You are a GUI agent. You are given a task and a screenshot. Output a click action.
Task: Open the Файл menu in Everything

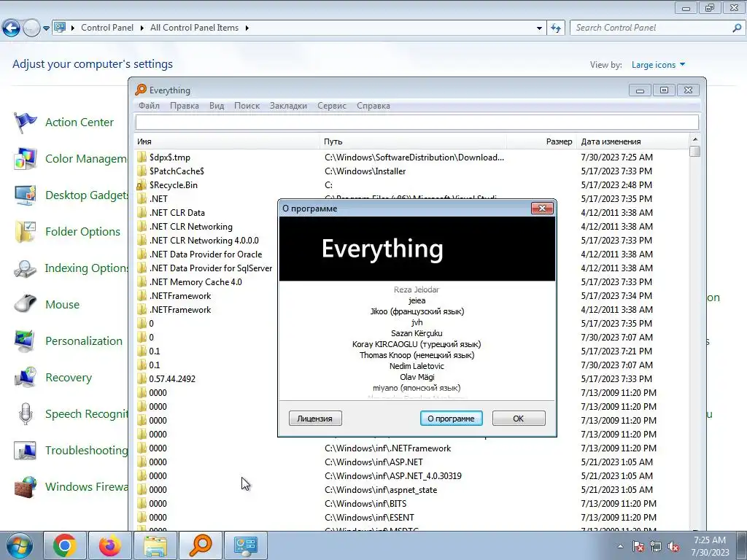click(149, 106)
